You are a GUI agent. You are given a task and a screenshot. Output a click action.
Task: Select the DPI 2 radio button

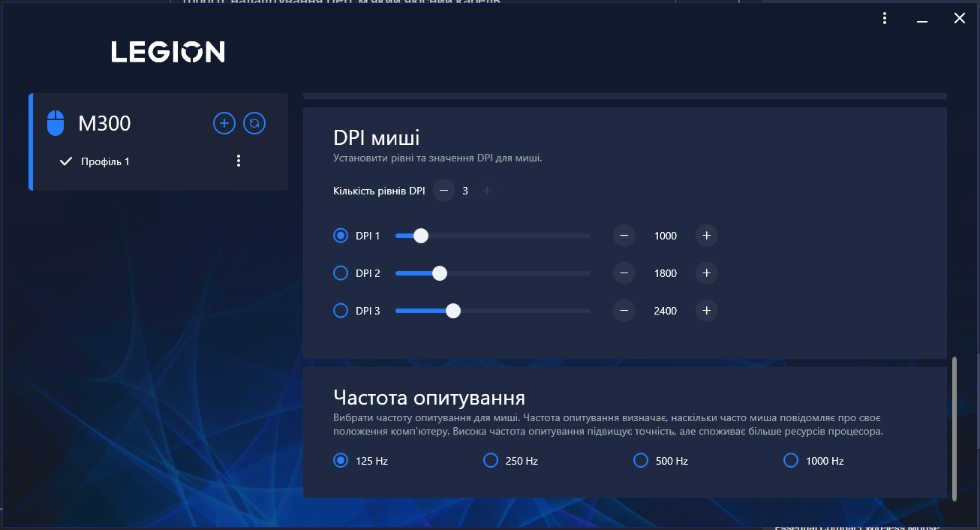point(341,273)
